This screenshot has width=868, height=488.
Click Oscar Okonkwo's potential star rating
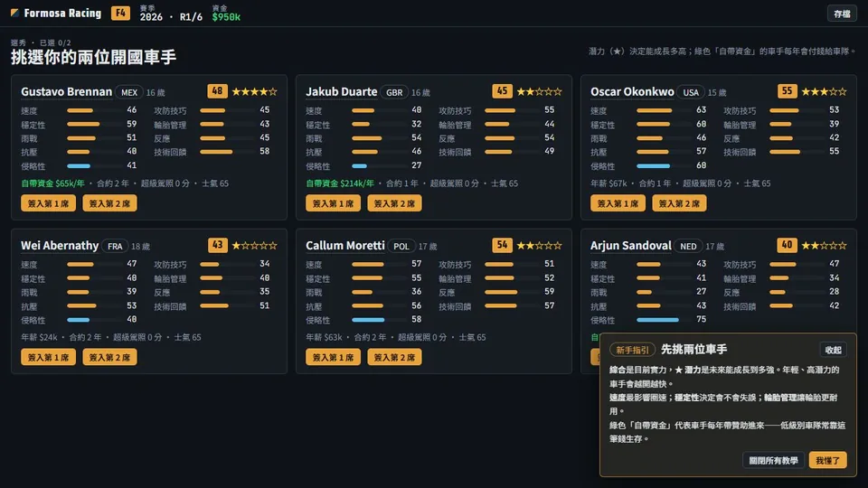click(824, 91)
